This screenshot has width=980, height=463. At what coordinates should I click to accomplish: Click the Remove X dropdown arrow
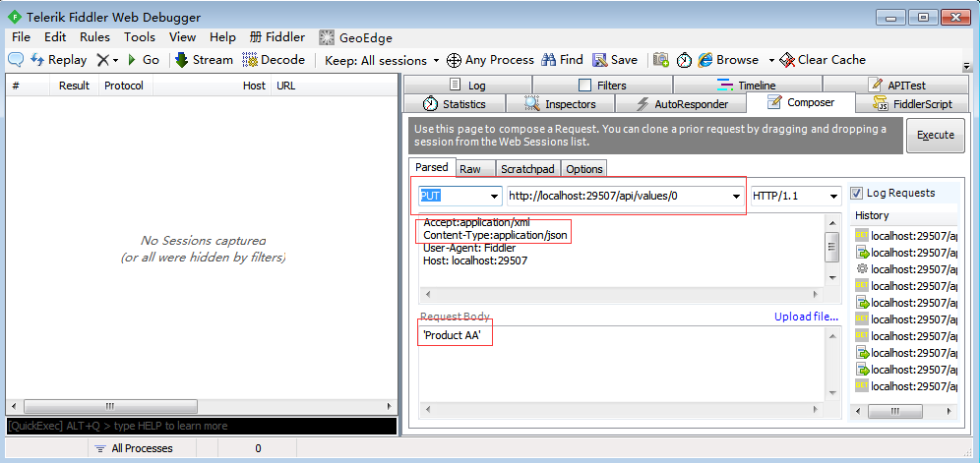(x=116, y=61)
